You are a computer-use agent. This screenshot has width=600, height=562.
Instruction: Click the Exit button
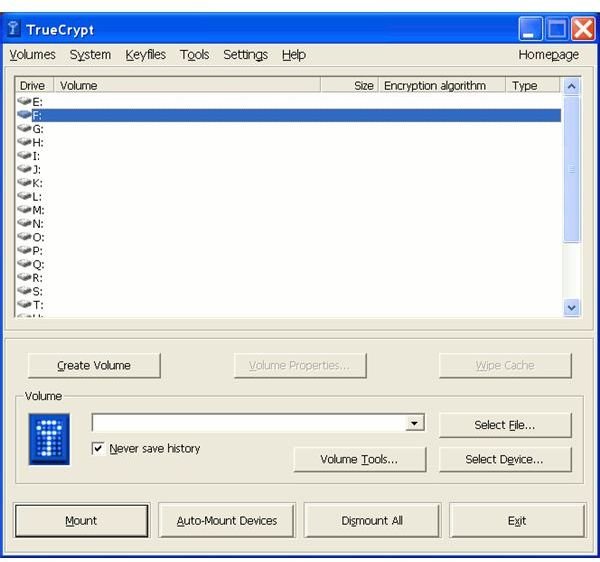pos(517,520)
